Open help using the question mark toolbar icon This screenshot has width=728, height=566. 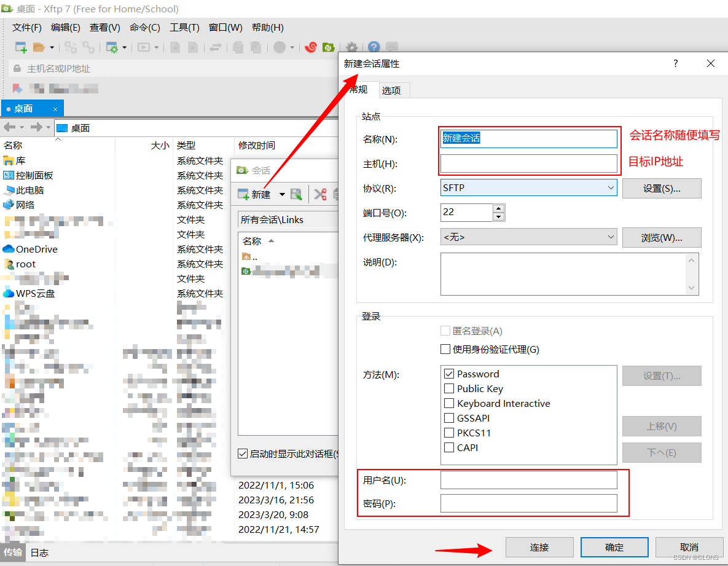373,47
